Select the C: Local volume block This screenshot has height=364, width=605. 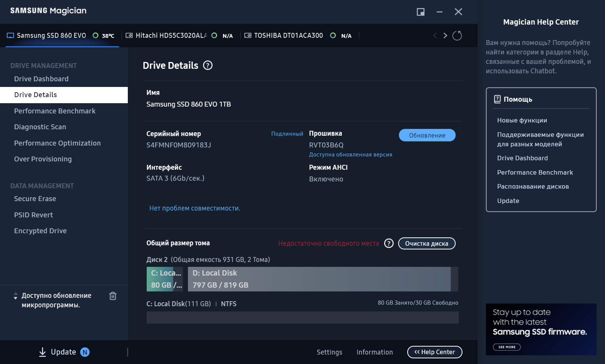click(x=165, y=279)
